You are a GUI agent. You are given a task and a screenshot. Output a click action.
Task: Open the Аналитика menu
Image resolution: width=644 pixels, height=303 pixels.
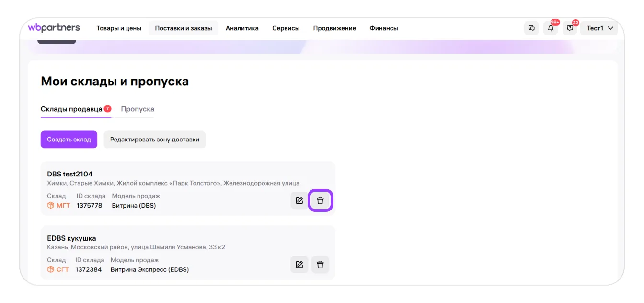point(242,28)
